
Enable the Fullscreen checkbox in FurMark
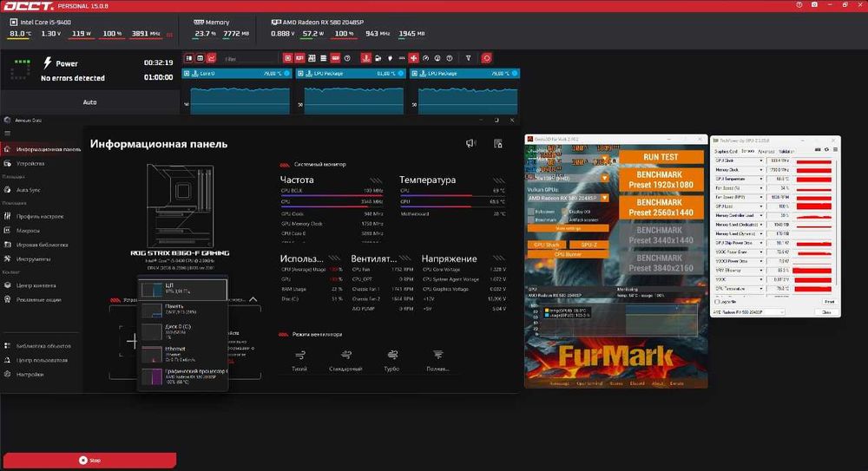coord(531,212)
